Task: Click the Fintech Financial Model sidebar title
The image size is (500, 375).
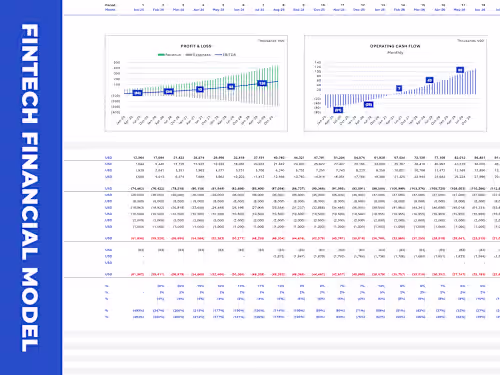Action: pos(30,188)
